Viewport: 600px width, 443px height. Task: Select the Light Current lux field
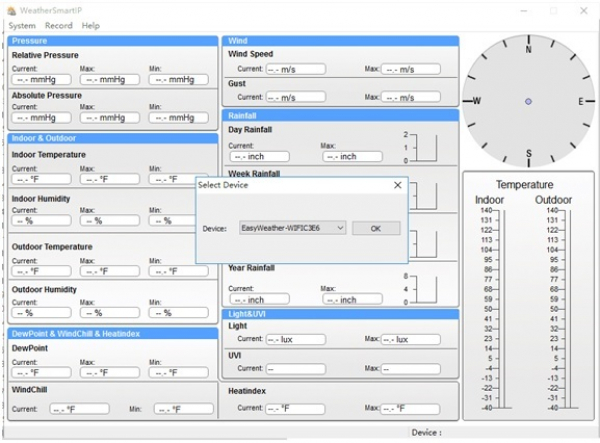pyautogui.click(x=296, y=339)
